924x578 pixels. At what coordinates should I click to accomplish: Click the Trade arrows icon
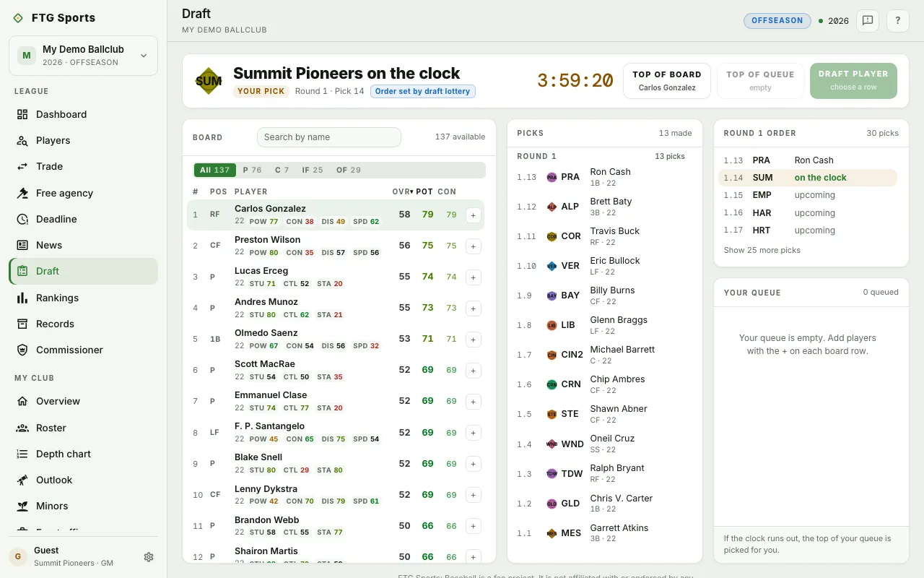(x=22, y=166)
